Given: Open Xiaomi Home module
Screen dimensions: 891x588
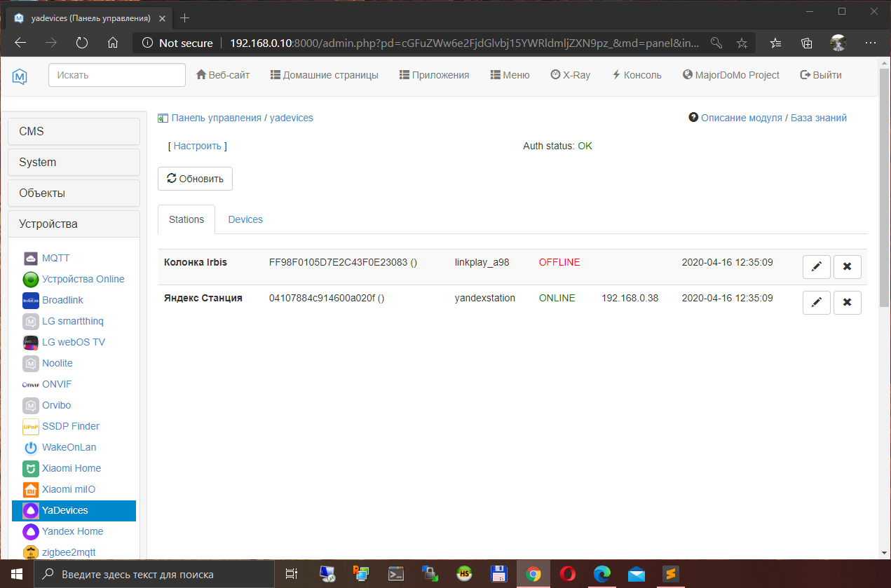Looking at the screenshot, I should (71, 468).
